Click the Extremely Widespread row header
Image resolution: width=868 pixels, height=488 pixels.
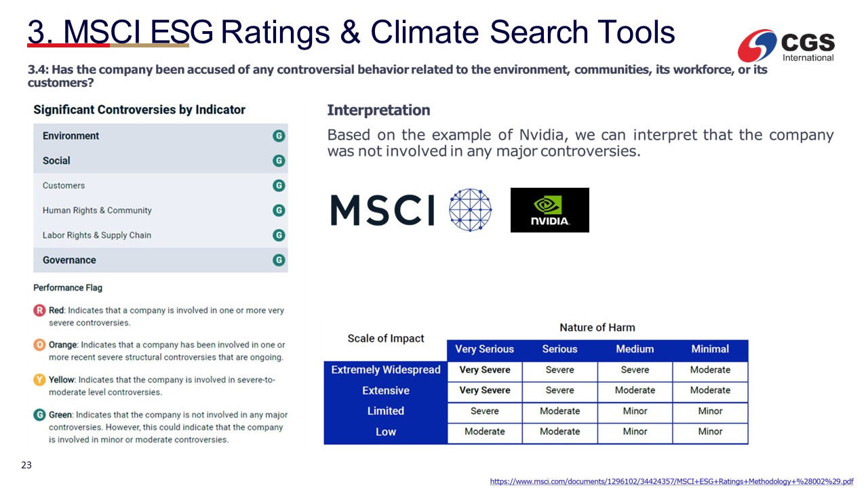[386, 370]
